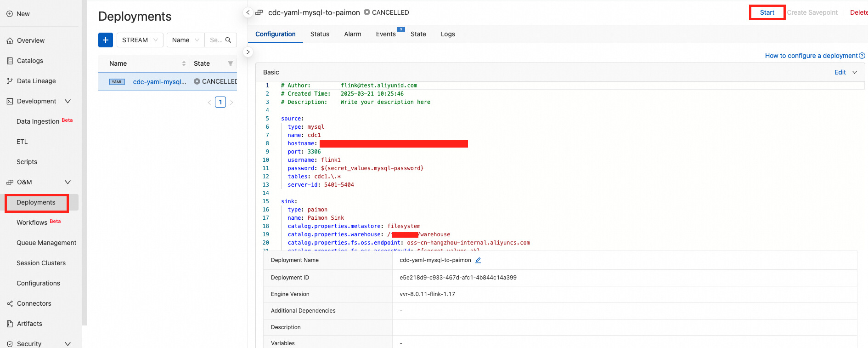Collapse the deployment list with left arrow

tap(248, 12)
